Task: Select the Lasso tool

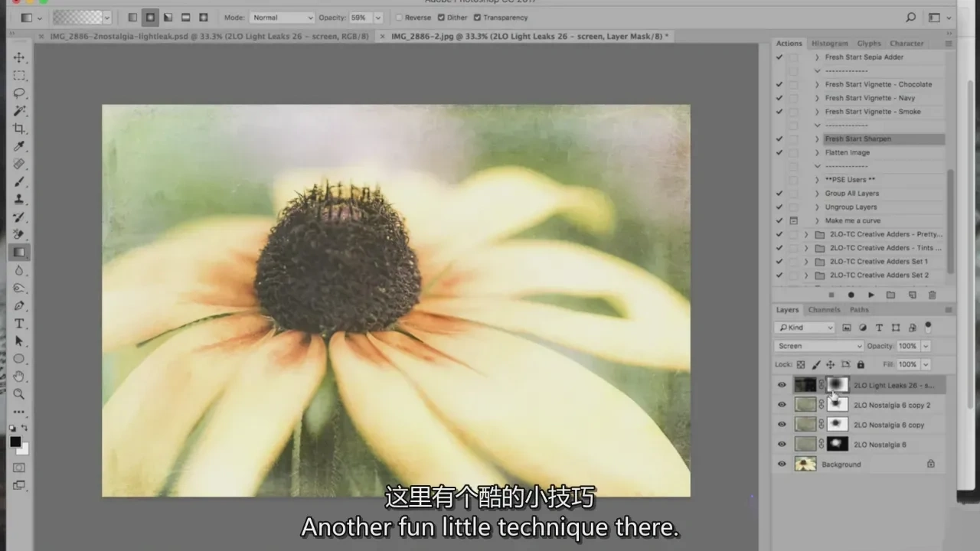Action: click(x=19, y=93)
